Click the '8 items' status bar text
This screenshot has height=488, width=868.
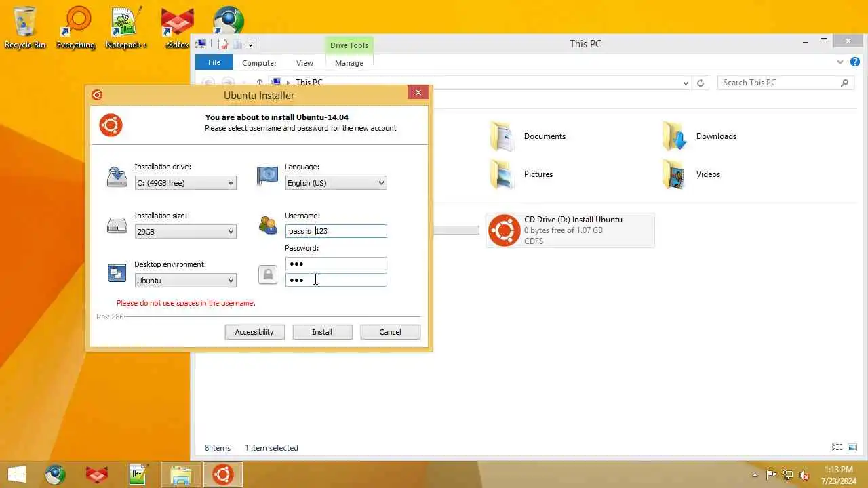[218, 447]
